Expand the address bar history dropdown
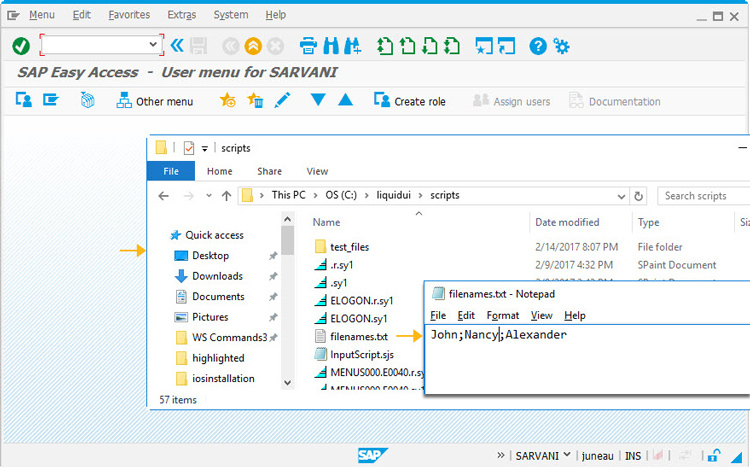The height and width of the screenshot is (467, 750). pyautogui.click(x=621, y=196)
